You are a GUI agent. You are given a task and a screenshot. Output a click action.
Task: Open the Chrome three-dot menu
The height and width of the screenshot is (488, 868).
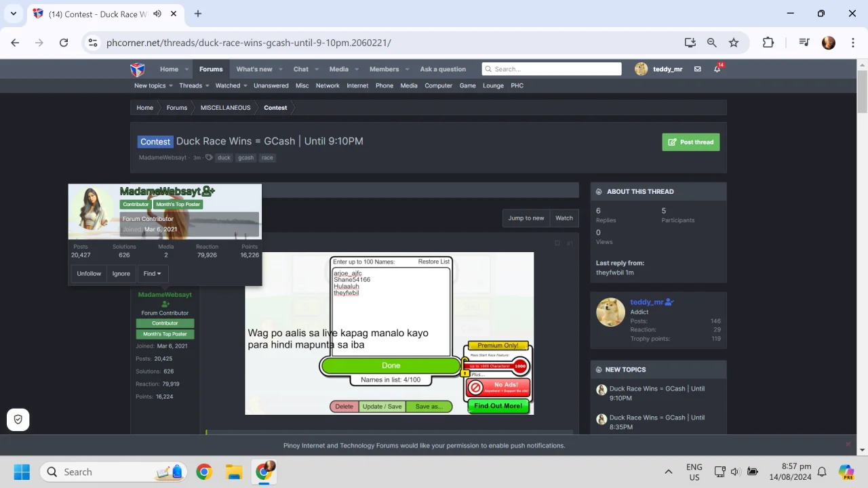pos(852,43)
